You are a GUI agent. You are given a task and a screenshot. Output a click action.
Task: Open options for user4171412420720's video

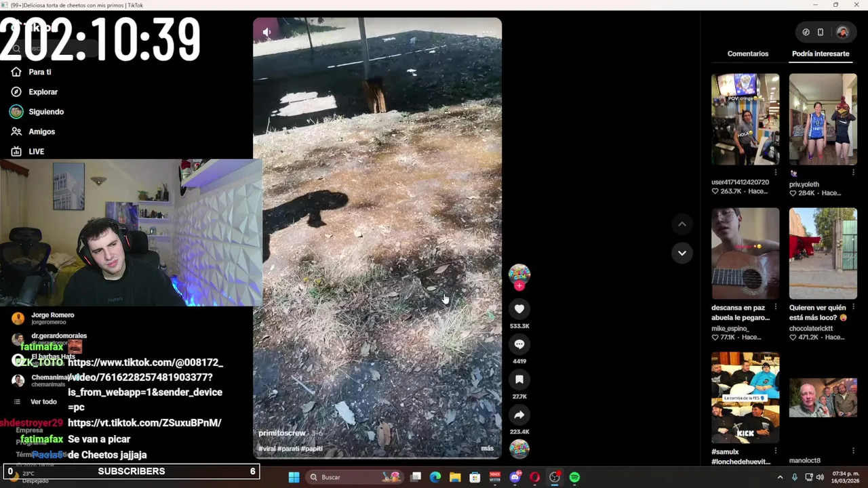click(776, 173)
